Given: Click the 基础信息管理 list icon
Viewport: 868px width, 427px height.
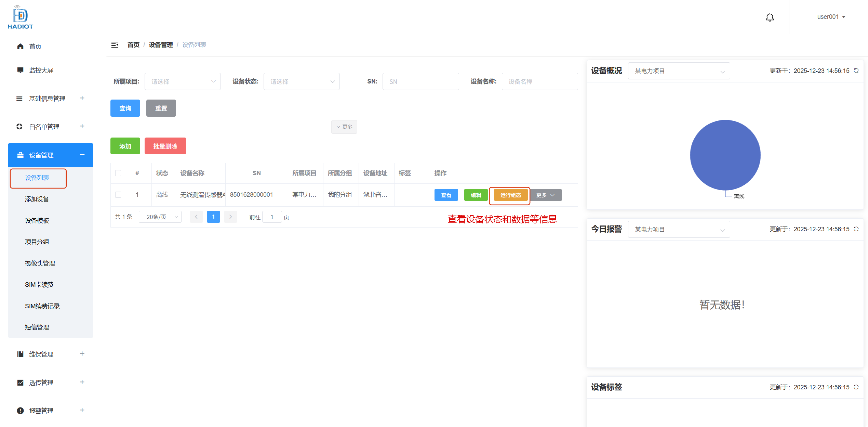Looking at the screenshot, I should [x=19, y=99].
